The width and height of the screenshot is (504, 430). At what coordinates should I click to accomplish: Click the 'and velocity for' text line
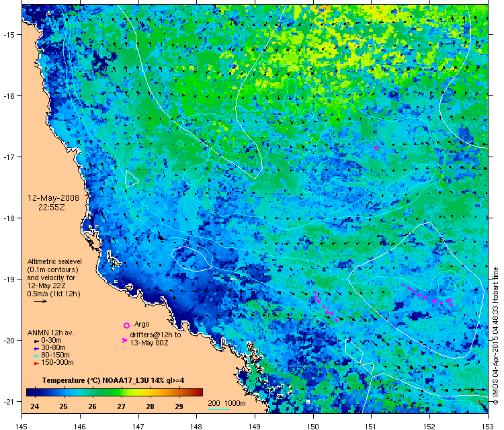pos(51,277)
